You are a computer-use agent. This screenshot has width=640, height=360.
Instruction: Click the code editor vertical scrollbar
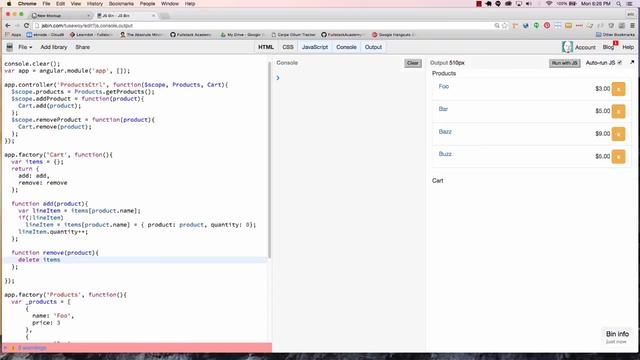(269, 160)
